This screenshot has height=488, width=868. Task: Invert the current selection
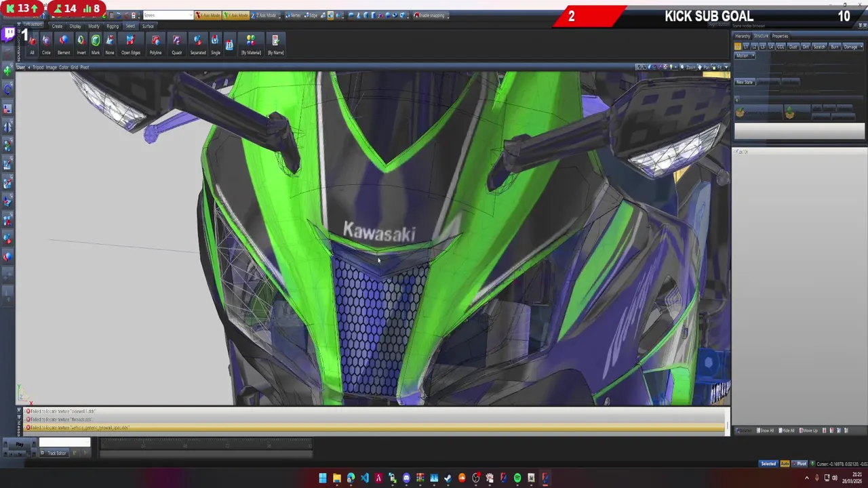81,45
